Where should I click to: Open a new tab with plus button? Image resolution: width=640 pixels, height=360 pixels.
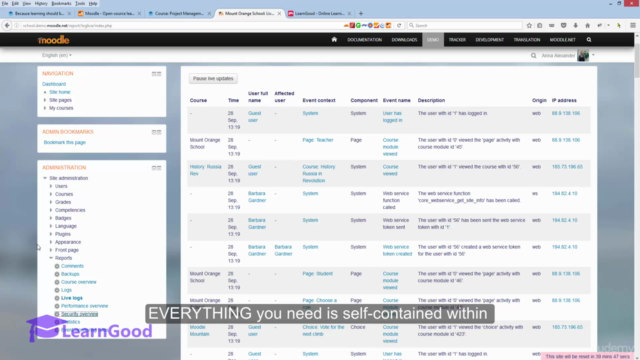(361, 13)
